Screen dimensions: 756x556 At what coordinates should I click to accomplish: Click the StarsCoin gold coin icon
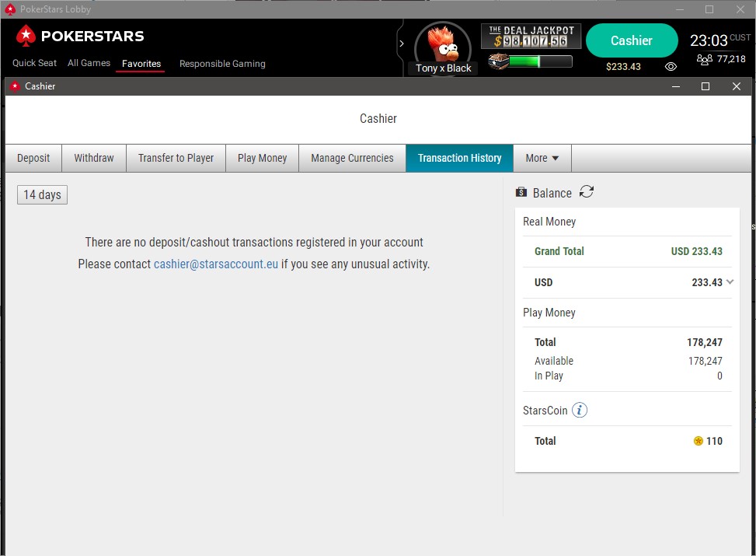coord(699,441)
